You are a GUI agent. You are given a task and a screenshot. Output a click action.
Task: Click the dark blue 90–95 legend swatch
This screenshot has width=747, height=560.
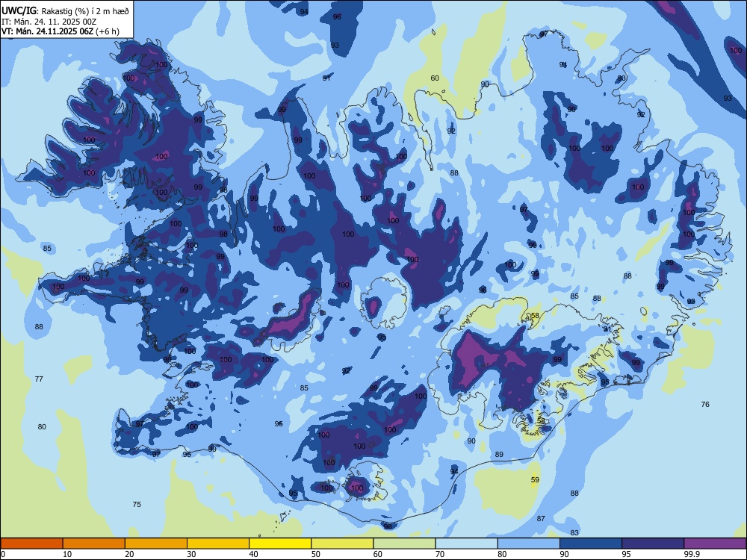point(591,544)
